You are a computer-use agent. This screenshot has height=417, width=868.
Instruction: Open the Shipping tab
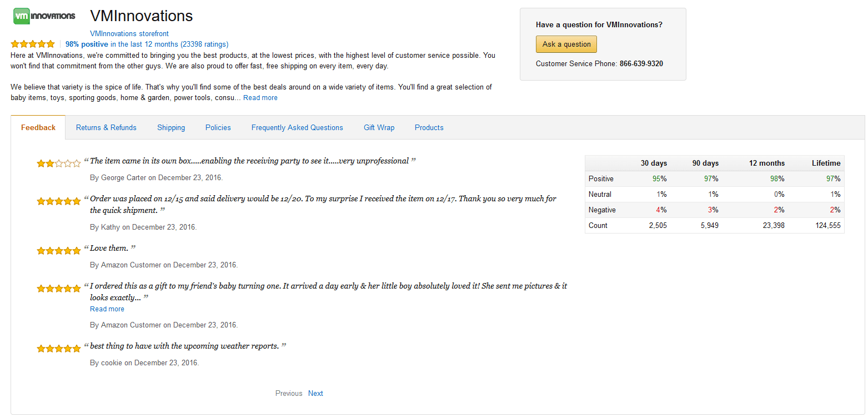(x=170, y=127)
